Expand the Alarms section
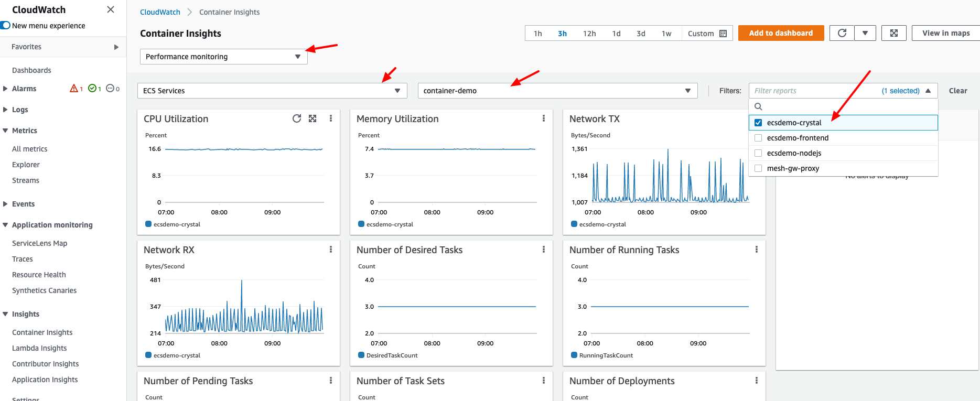 point(5,89)
